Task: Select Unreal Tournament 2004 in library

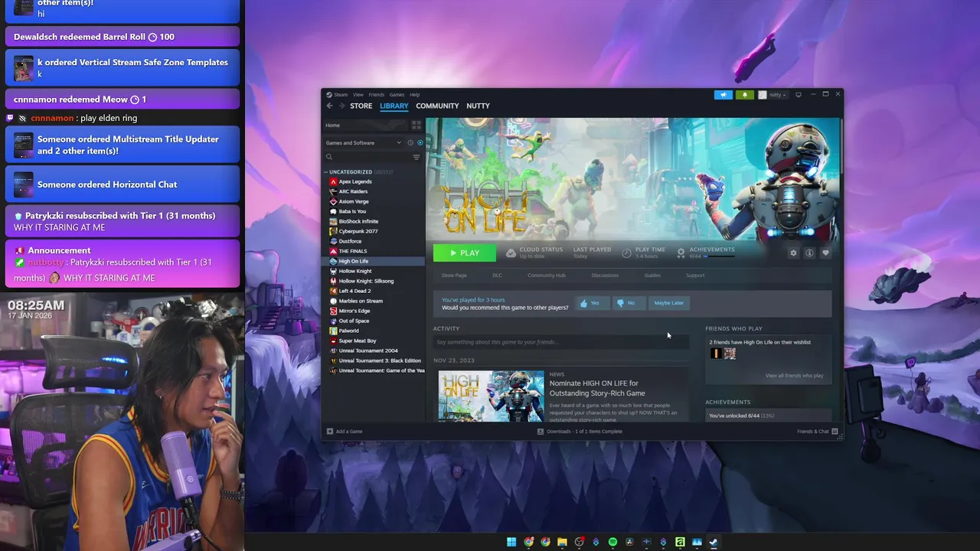Action: tap(368, 350)
